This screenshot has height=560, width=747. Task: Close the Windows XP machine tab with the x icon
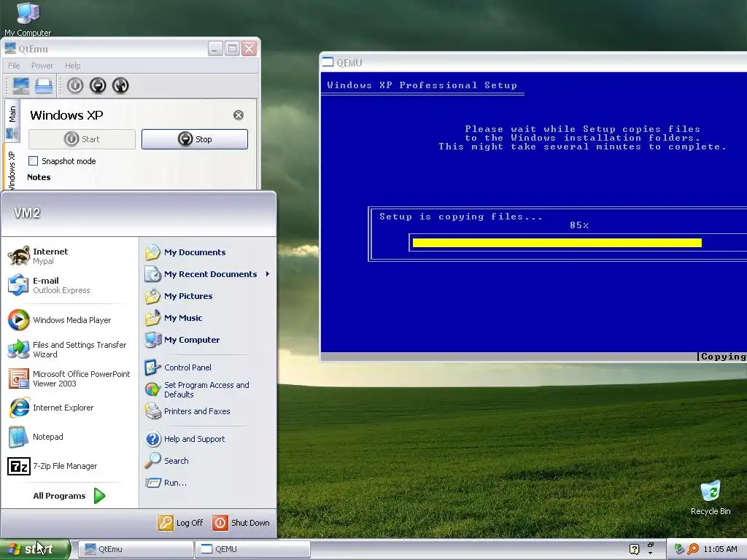(x=239, y=114)
